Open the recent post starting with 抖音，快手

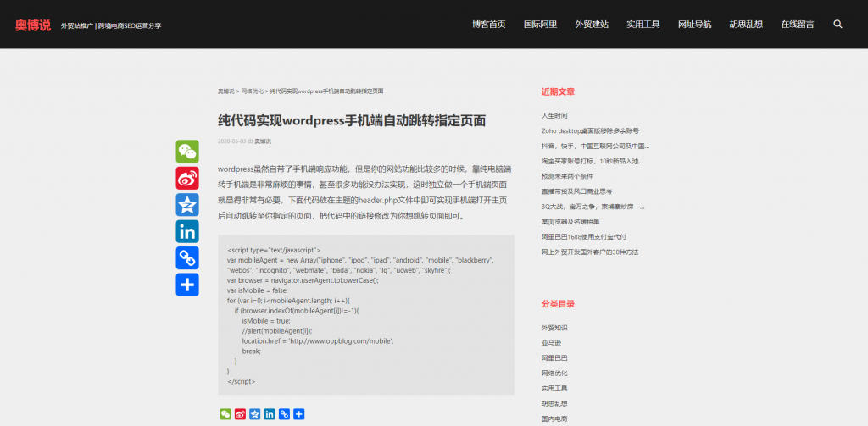[x=595, y=146]
